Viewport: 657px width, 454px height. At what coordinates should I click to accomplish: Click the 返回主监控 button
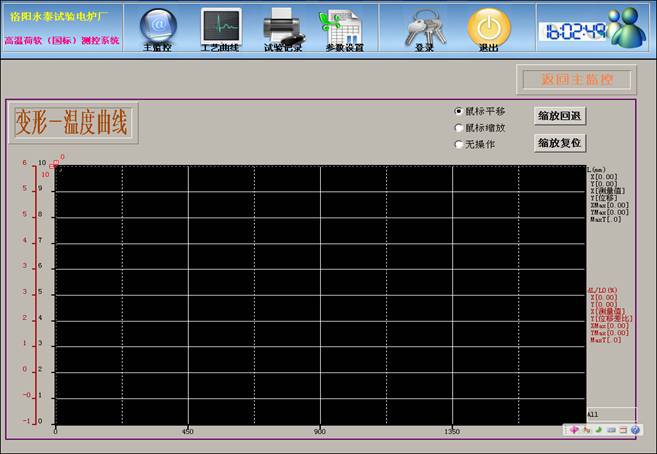coord(575,79)
